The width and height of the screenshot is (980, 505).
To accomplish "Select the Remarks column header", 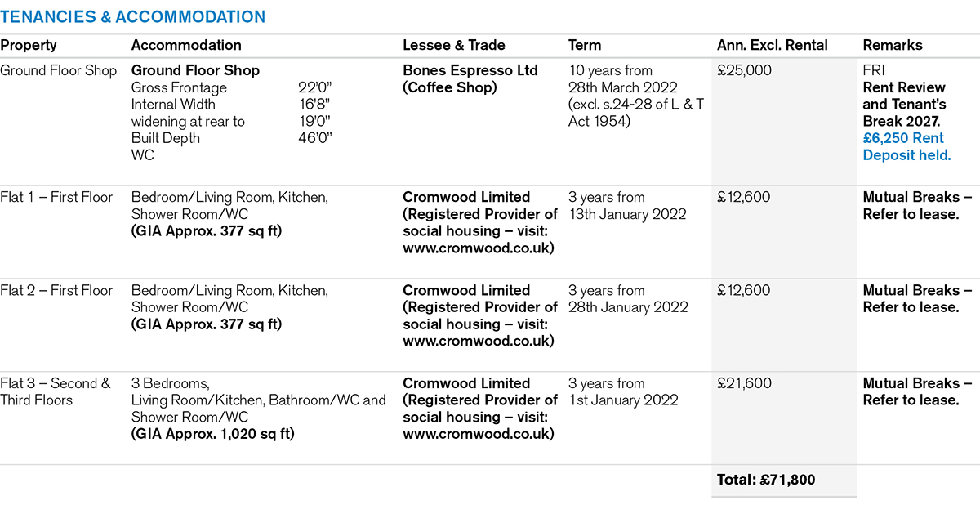I will (x=892, y=46).
